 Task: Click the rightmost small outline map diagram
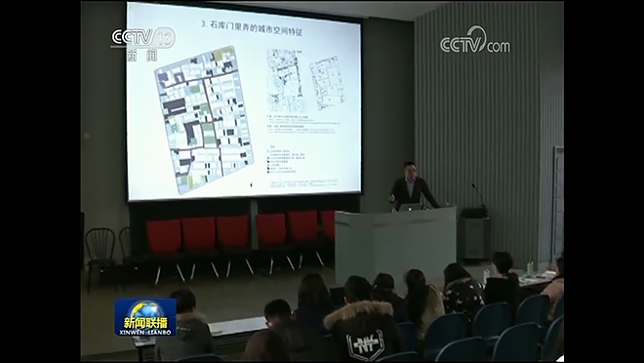(327, 82)
